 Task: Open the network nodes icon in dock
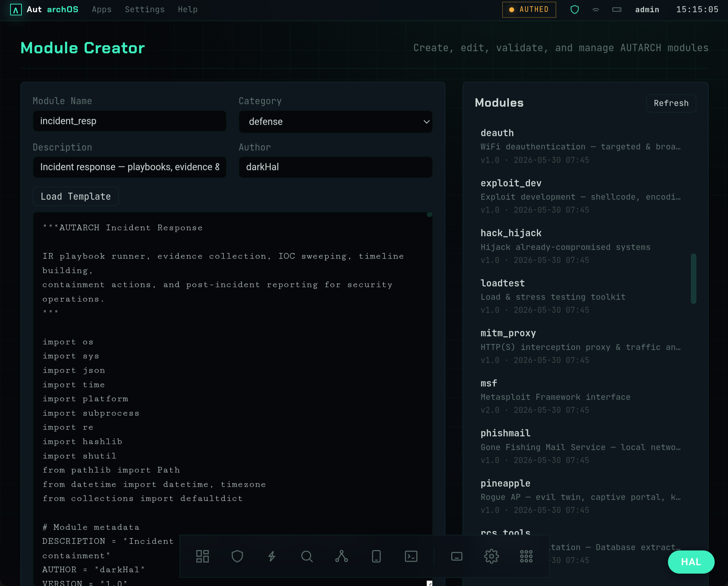[x=341, y=556]
